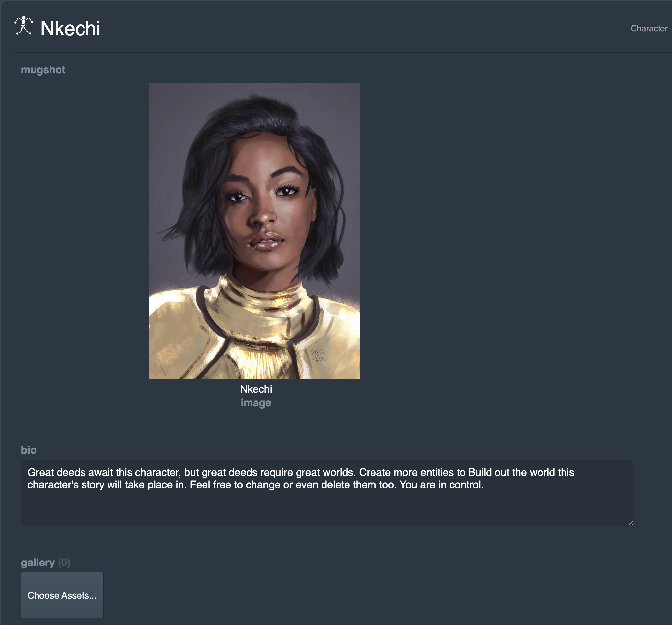Click the artist signature on the portrait

[317, 356]
